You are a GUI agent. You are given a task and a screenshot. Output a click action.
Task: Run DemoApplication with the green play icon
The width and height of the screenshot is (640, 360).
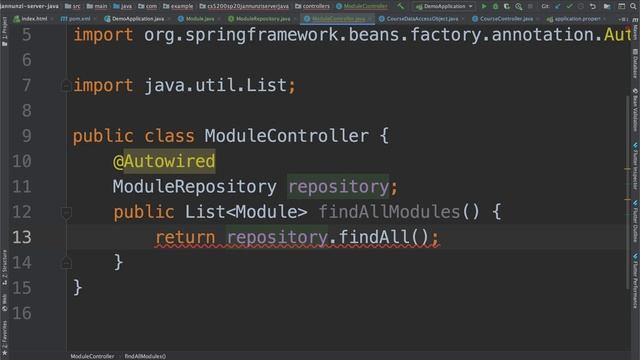coord(484,6)
